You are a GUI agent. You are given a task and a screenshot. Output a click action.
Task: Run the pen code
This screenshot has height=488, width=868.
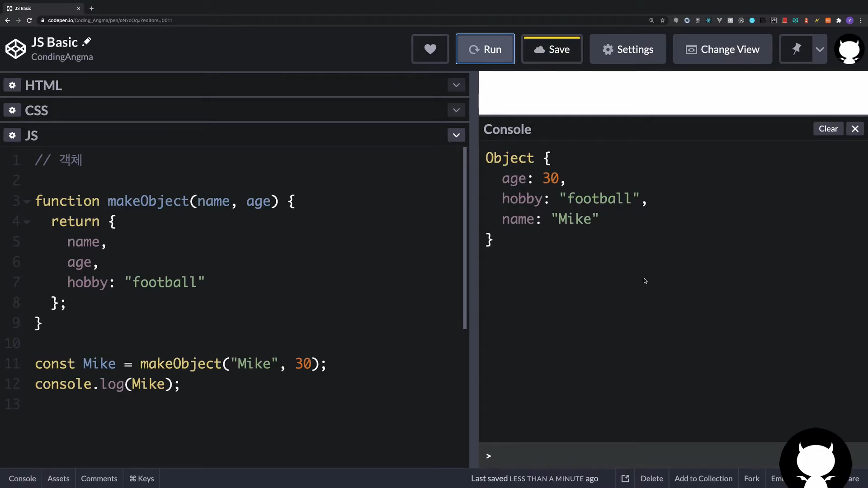[485, 49]
